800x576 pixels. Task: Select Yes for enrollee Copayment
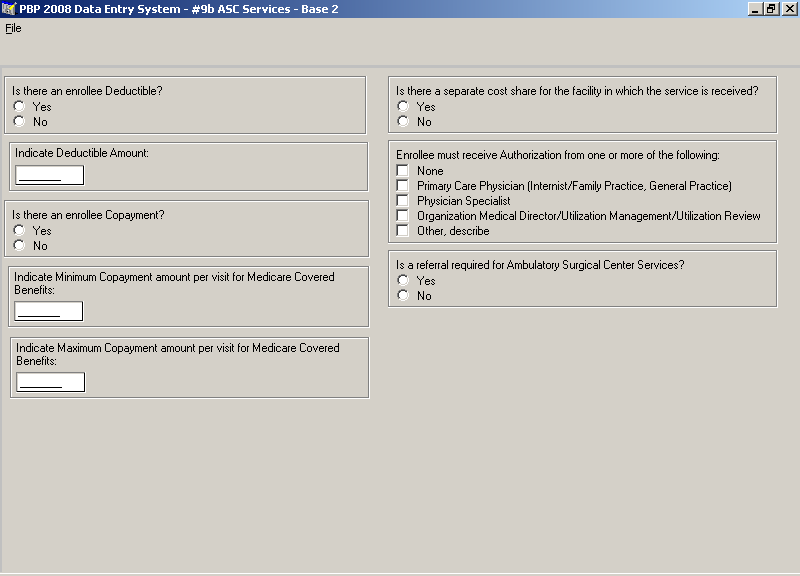(19, 230)
